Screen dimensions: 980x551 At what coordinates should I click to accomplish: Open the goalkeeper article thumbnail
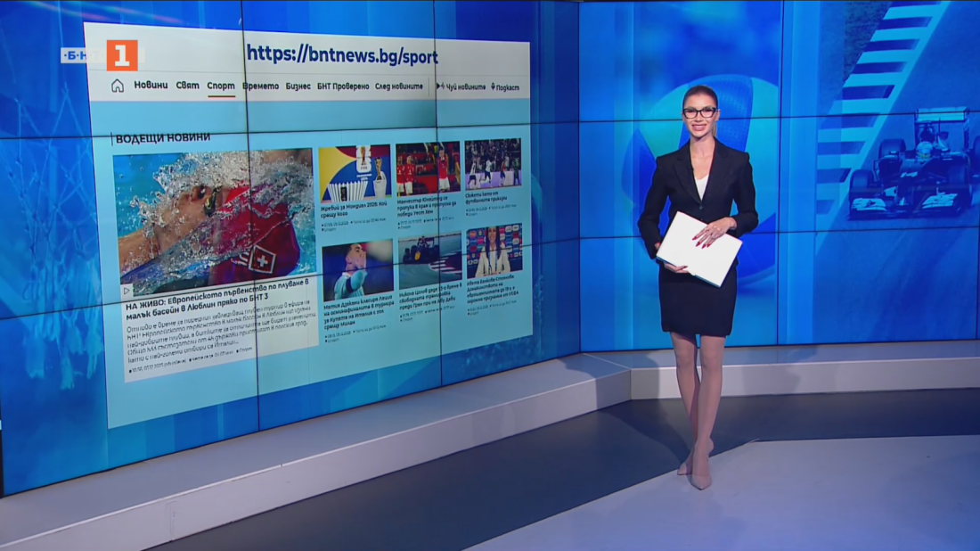357,270
